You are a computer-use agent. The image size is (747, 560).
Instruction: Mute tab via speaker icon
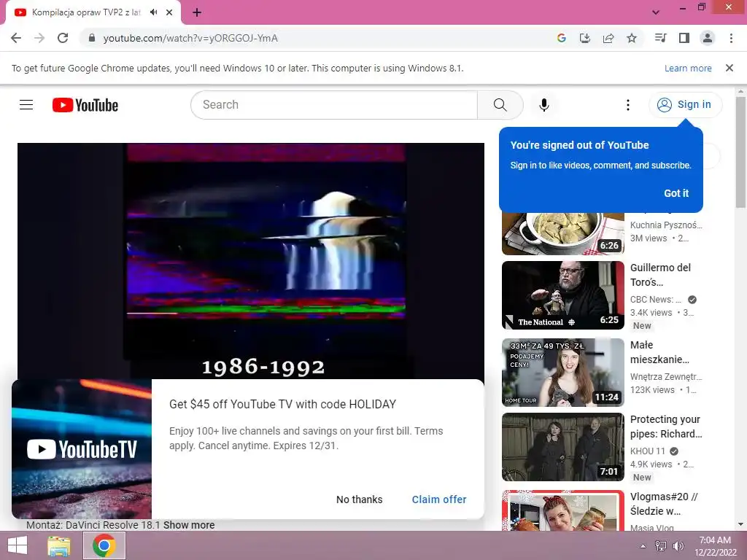[x=153, y=12]
